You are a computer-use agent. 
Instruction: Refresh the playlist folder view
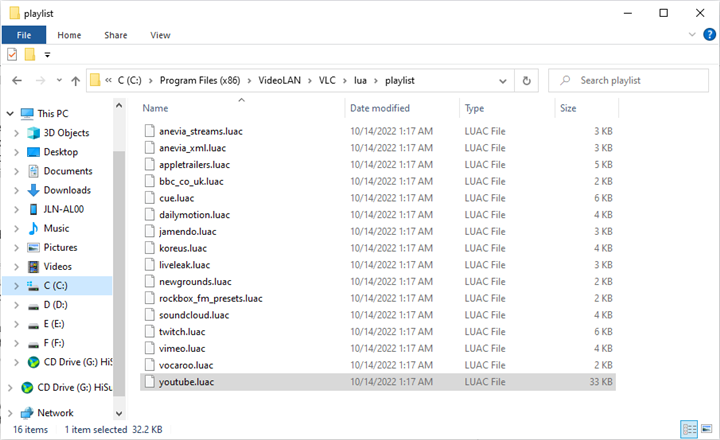tap(527, 80)
